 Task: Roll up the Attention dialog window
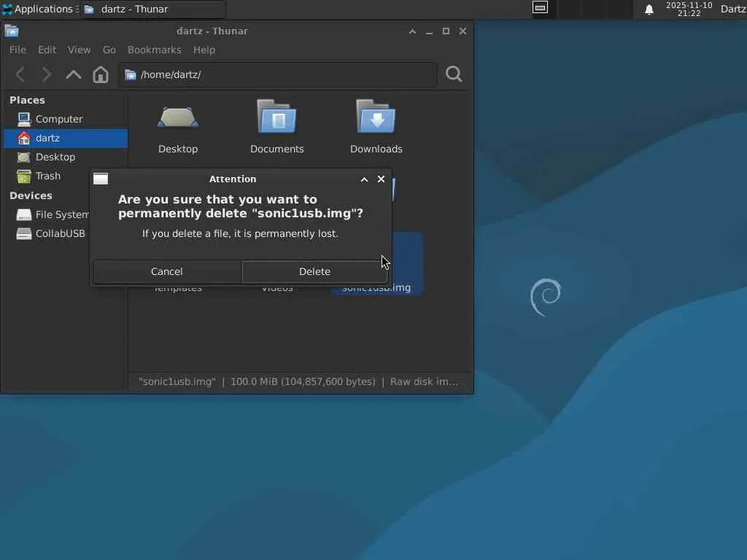click(x=364, y=179)
